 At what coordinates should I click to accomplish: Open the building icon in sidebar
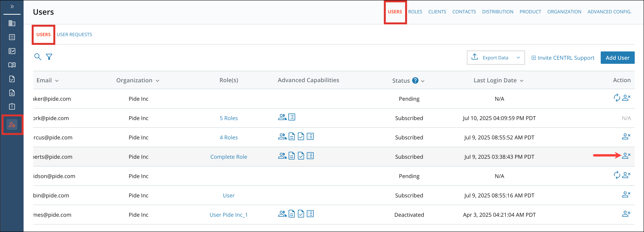tap(12, 23)
